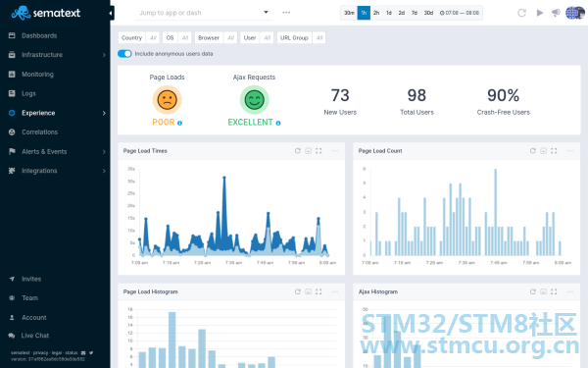Click the EXCELLENT info icon
Screen dimensions: 588x368
pos(278,124)
